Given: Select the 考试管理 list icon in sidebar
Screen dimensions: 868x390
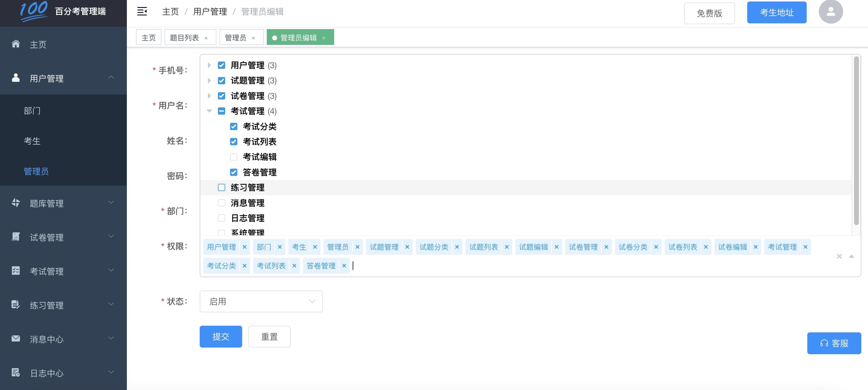Looking at the screenshot, I should [15, 271].
